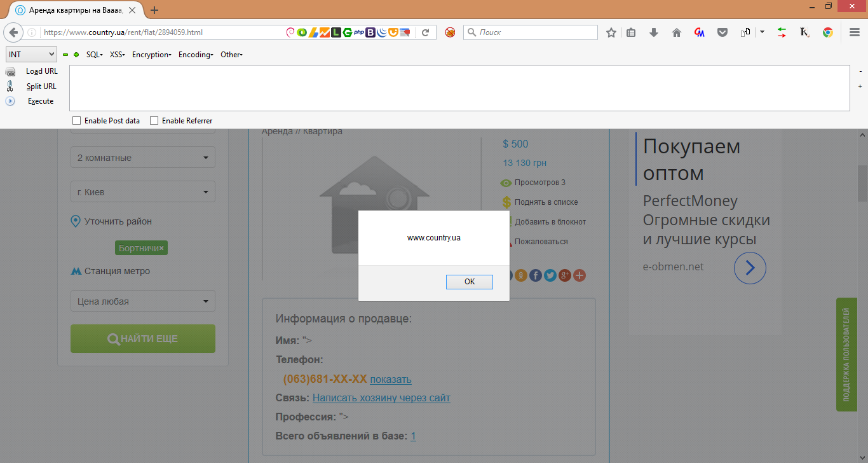Click "показать" to reveal the phone number
868x463 pixels.
[x=390, y=379]
